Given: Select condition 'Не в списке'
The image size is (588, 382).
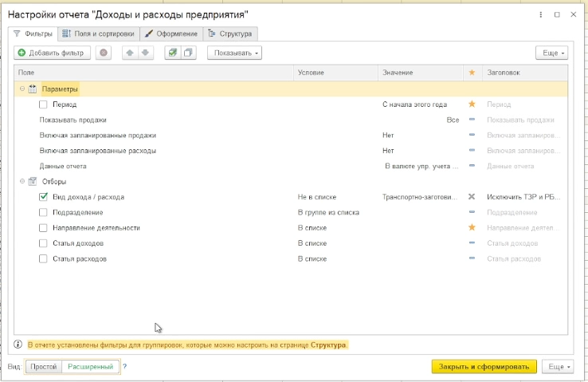Looking at the screenshot, I should point(317,197).
